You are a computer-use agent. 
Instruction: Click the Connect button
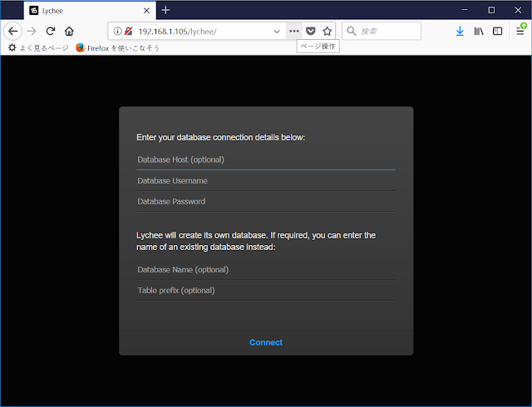(266, 342)
